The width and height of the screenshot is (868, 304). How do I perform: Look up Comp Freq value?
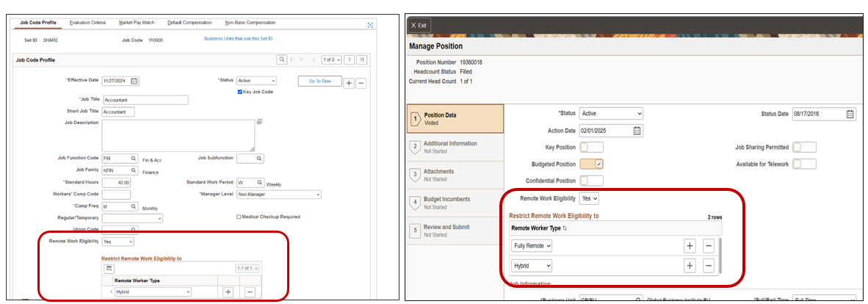[x=133, y=206]
